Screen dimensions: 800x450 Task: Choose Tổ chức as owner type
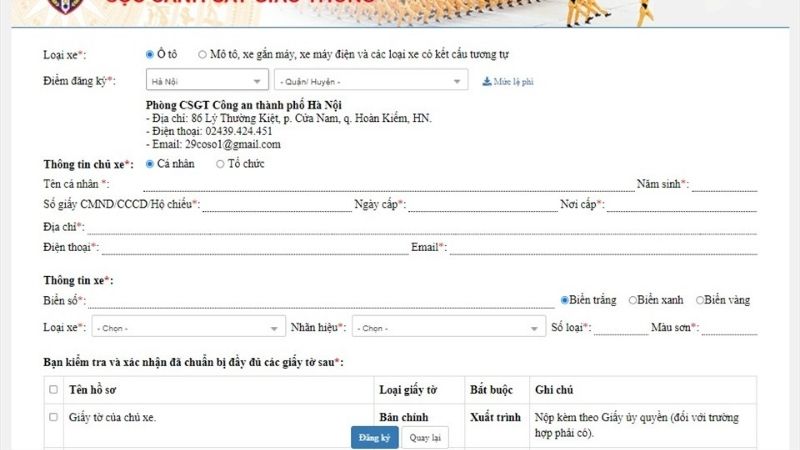click(220, 164)
